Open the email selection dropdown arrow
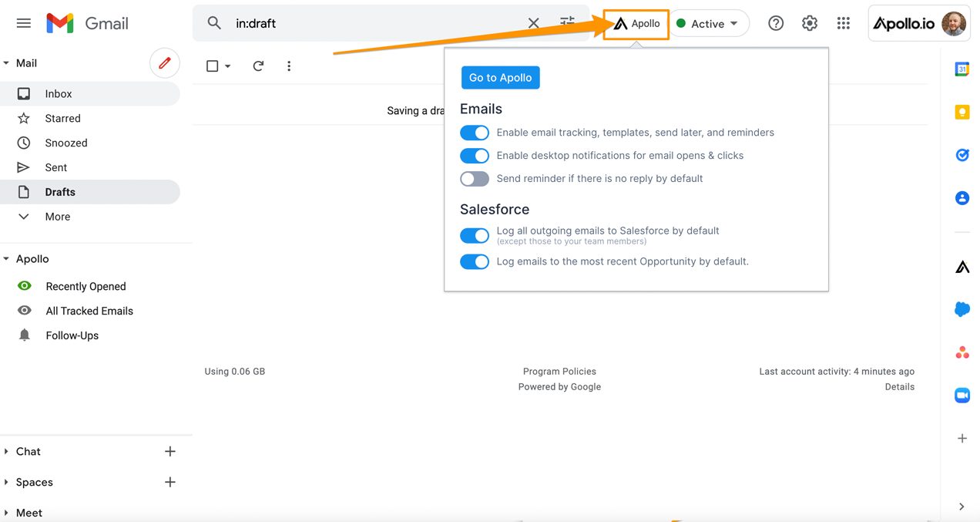 click(x=227, y=66)
